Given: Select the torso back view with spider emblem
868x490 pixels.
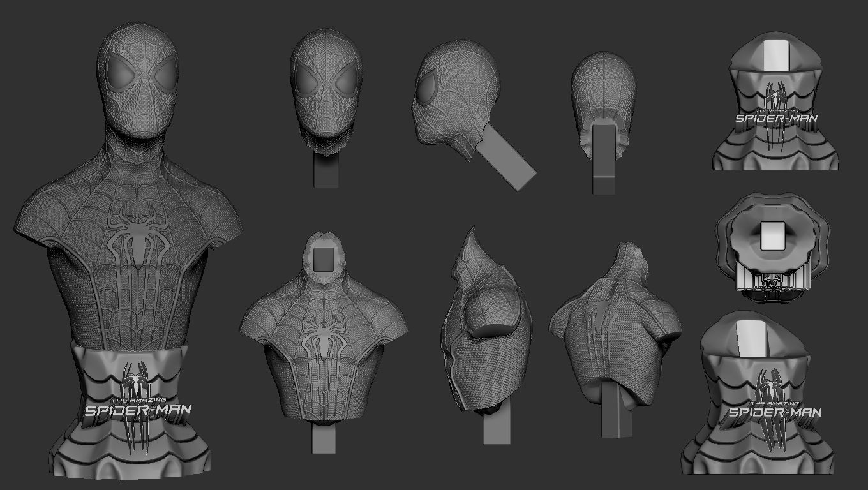Looking at the screenshot, I should point(616,340).
